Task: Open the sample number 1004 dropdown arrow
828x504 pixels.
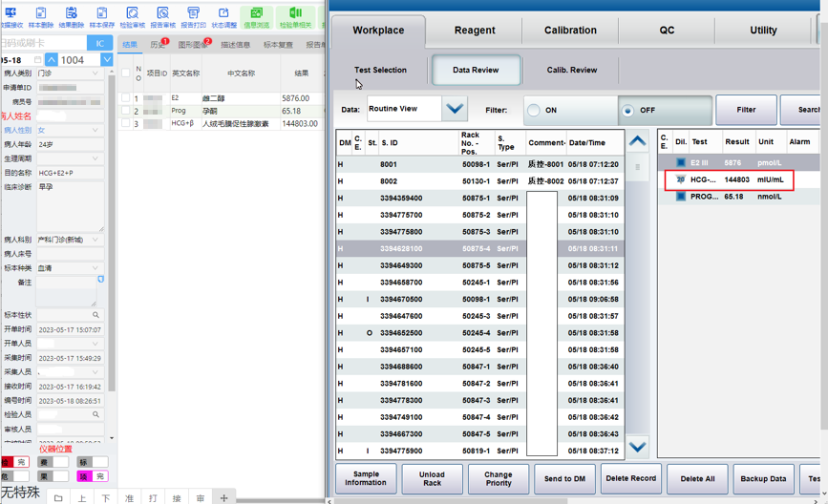Action: [x=107, y=59]
